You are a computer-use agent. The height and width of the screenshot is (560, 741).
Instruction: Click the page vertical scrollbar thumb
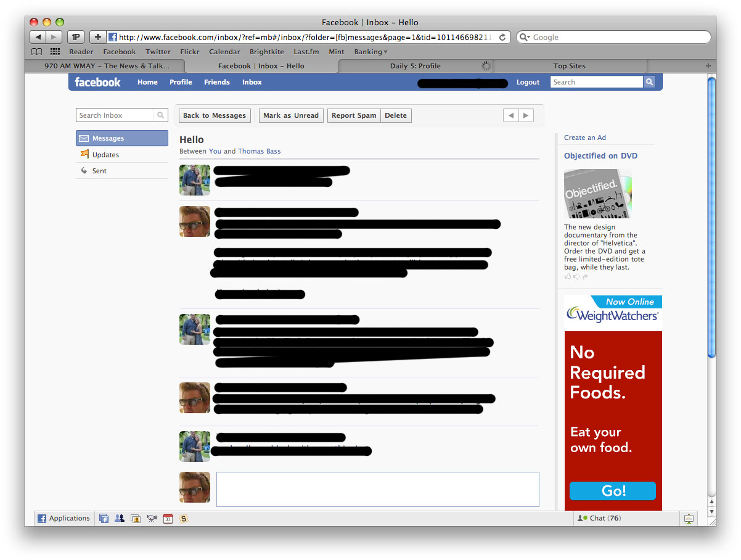(x=711, y=217)
